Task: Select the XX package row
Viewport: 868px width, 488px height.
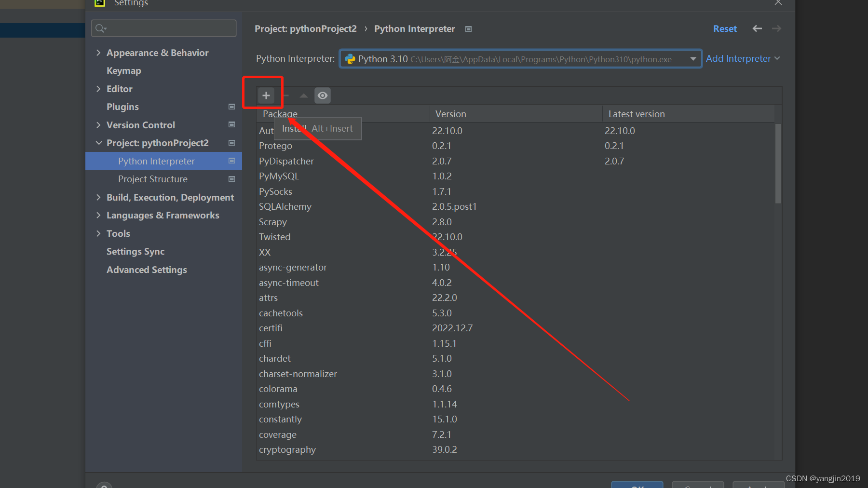Action: click(515, 252)
